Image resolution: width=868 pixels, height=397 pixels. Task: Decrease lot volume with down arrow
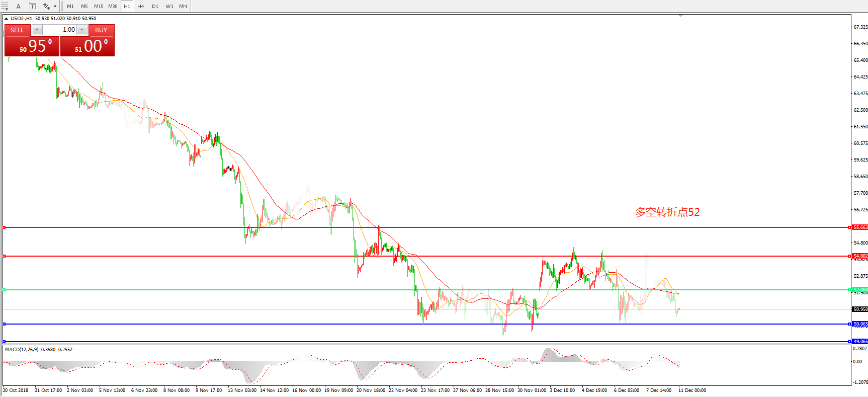tap(37, 30)
